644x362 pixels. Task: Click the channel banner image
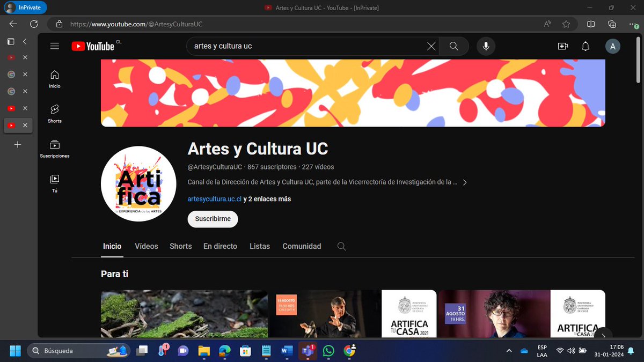tap(353, 93)
